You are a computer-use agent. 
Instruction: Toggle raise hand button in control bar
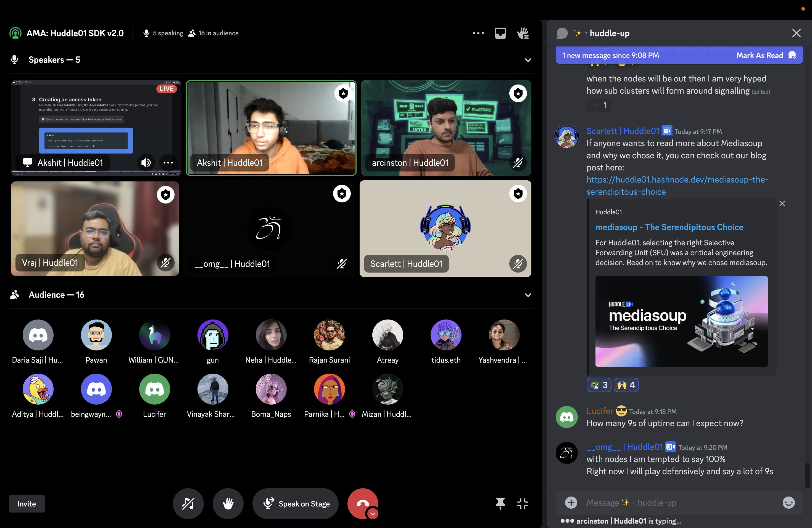pos(228,503)
